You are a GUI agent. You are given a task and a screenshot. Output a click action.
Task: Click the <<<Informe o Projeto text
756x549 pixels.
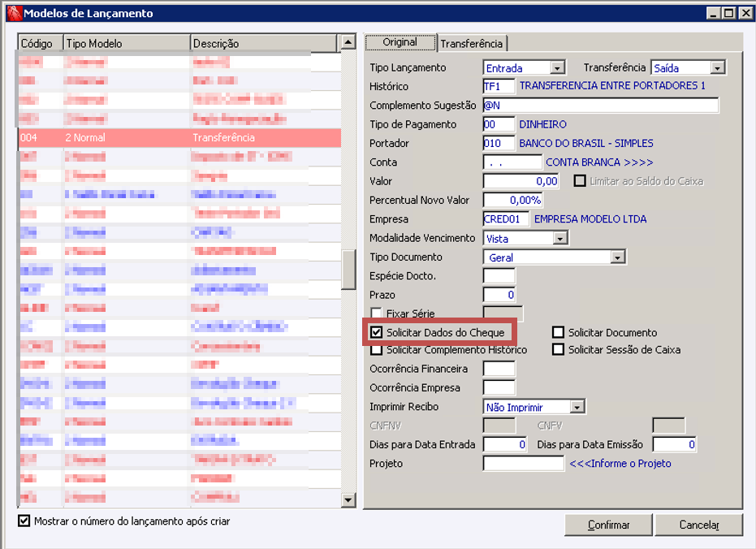(620, 464)
